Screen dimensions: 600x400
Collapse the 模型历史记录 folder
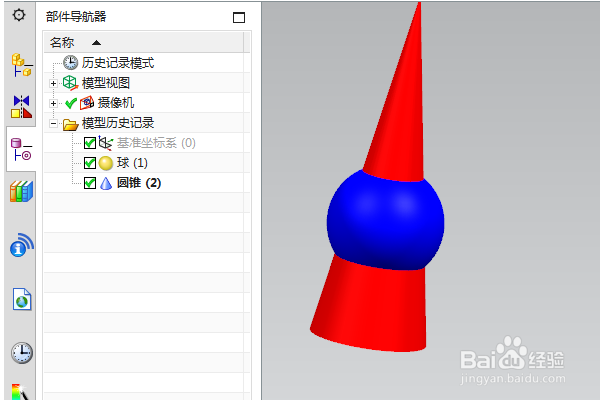pos(54,123)
